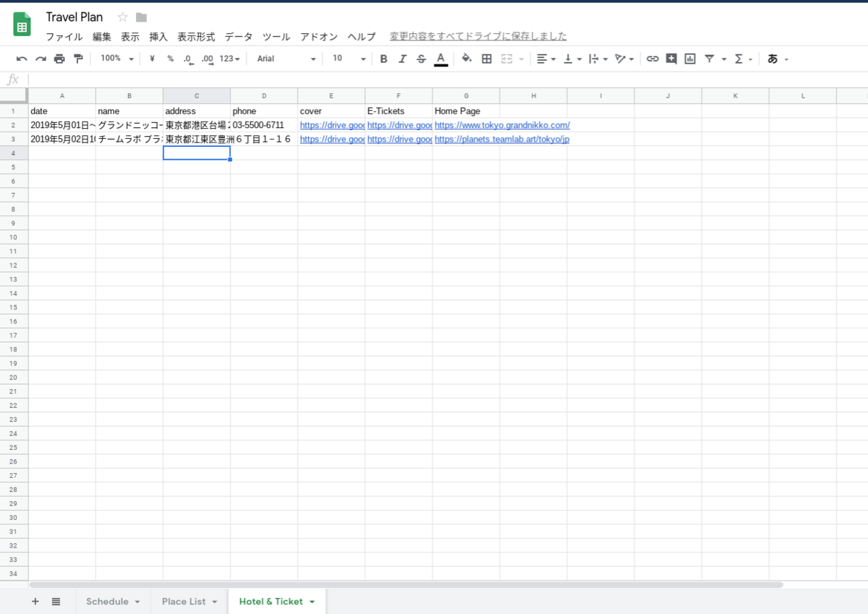Viewport: 868px width, 614px height.
Task: Open the borders menu
Action: tap(487, 59)
